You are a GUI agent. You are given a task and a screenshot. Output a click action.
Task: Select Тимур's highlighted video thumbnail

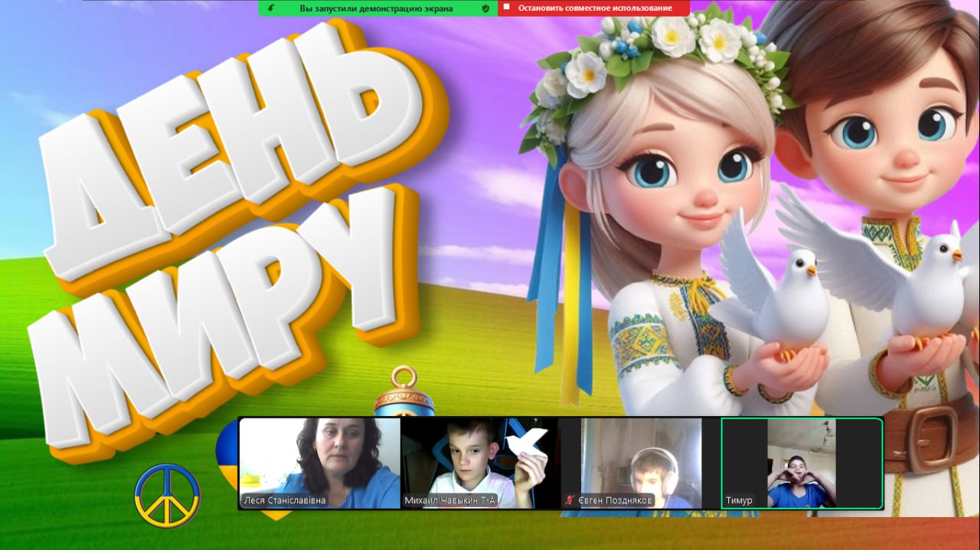pos(802,464)
